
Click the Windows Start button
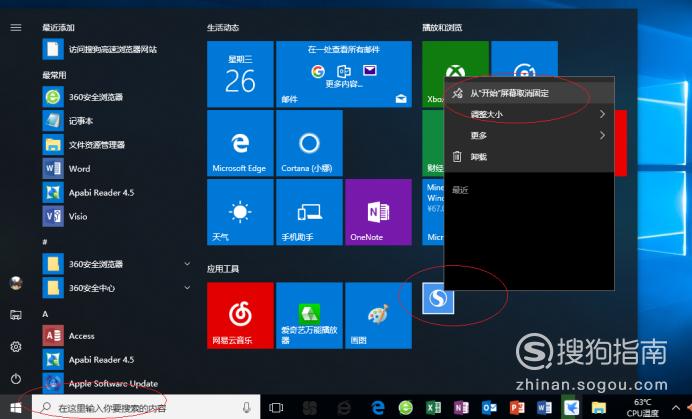(x=16, y=408)
